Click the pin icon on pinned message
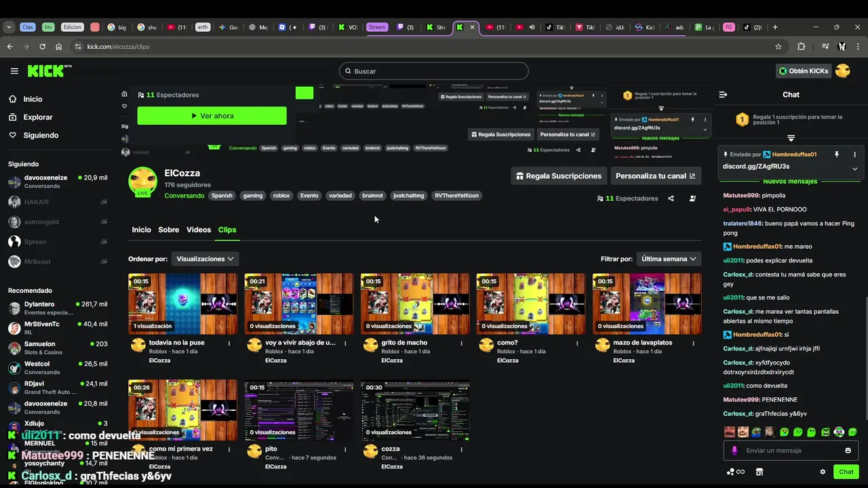 (837, 155)
